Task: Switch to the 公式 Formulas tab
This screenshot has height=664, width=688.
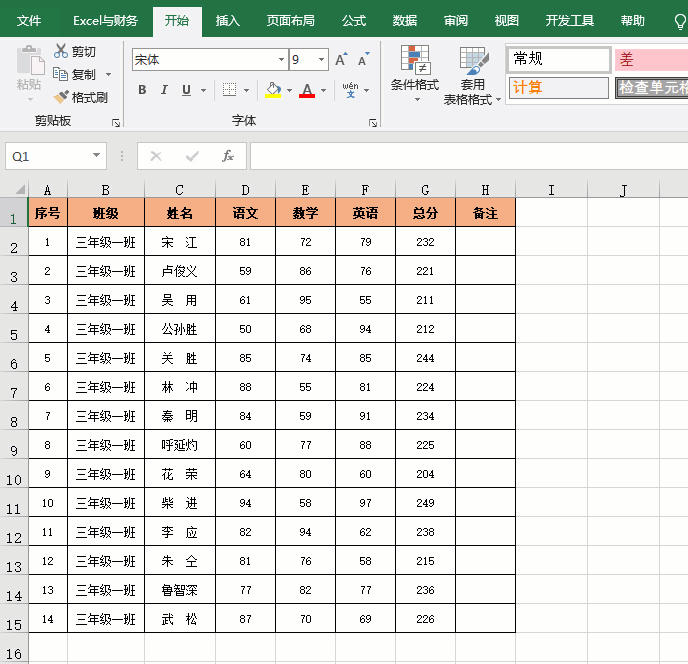Action: tap(354, 21)
